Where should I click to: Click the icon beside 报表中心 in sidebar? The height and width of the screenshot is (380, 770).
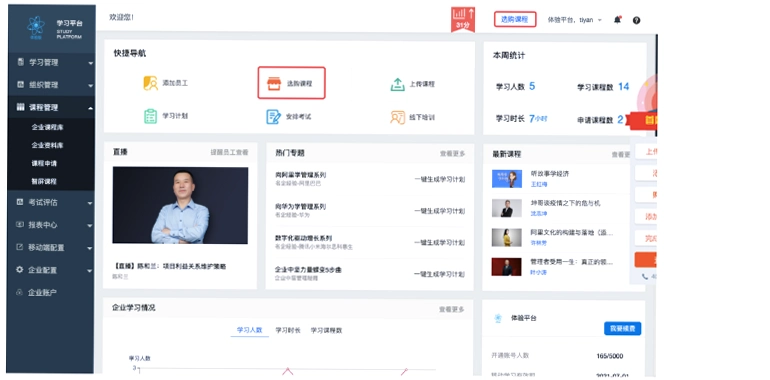click(x=20, y=224)
